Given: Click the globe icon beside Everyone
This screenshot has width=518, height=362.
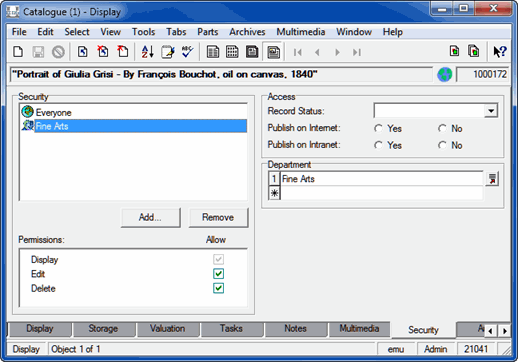Looking at the screenshot, I should (x=27, y=112).
